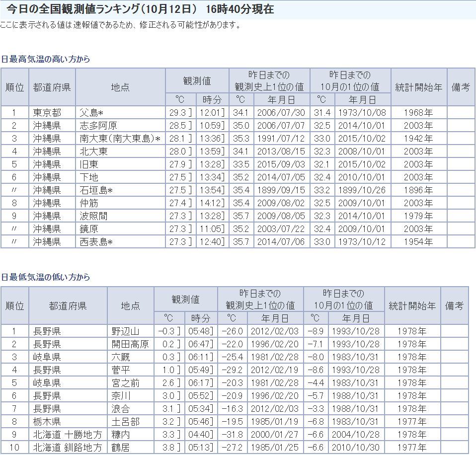Click the 野辺山 station name
The width and height of the screenshot is (476, 455).
[x=125, y=331]
